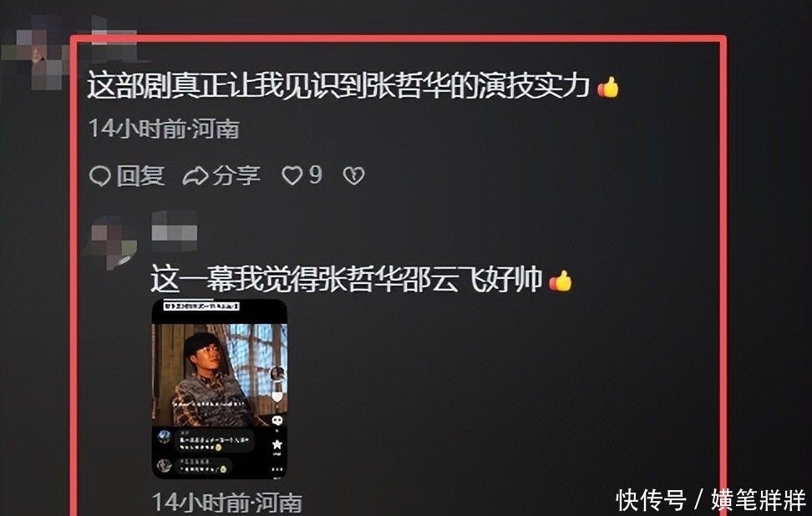The width and height of the screenshot is (812, 516).
Task: Open the attached video screenshot thumbnail
Action: (220, 389)
